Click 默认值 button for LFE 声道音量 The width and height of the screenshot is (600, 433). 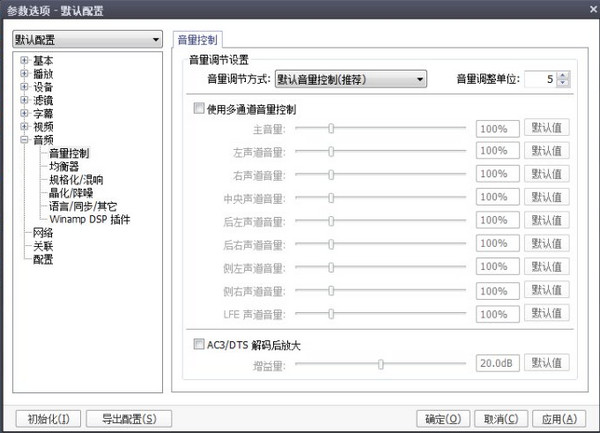pos(546,313)
